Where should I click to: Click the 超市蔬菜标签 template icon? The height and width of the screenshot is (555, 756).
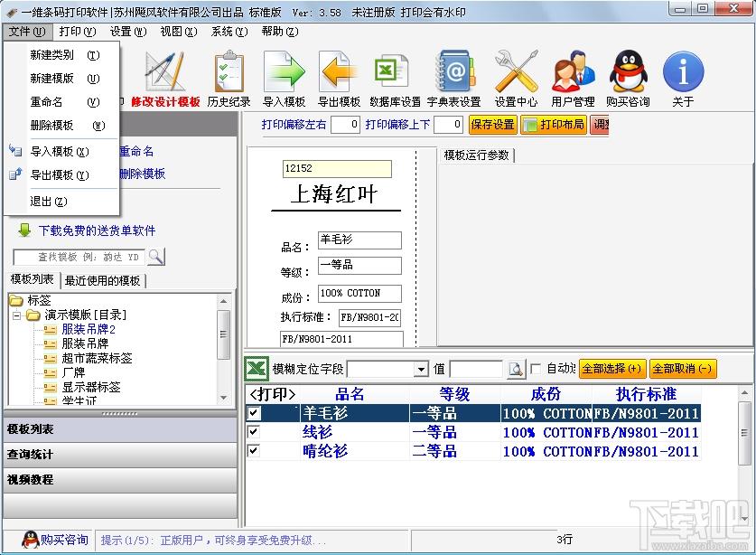pos(51,358)
